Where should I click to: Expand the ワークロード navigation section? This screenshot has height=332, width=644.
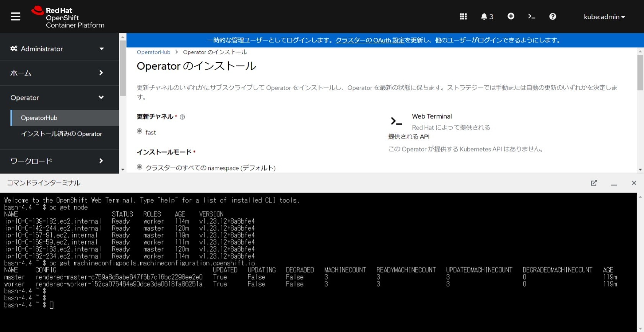tap(57, 161)
